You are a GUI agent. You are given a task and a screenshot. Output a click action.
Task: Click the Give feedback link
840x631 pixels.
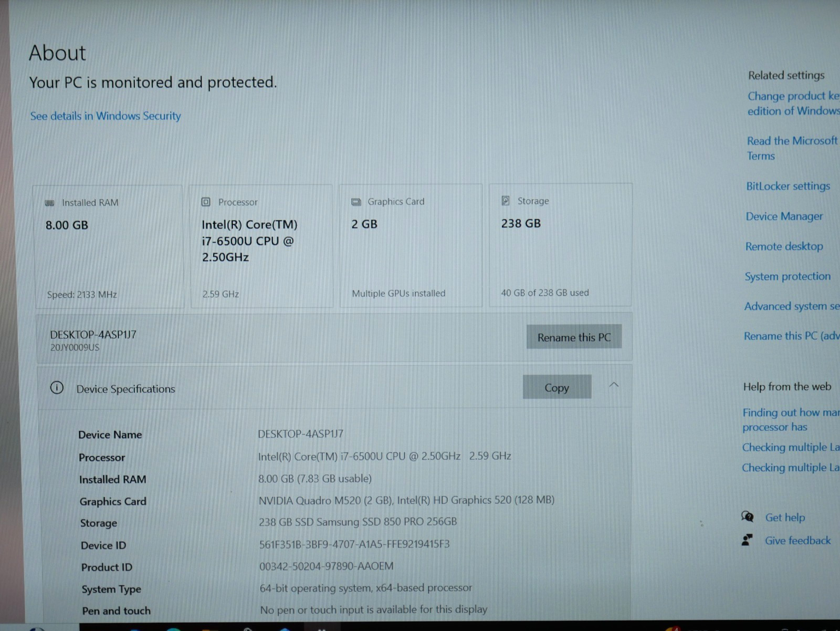point(797,541)
